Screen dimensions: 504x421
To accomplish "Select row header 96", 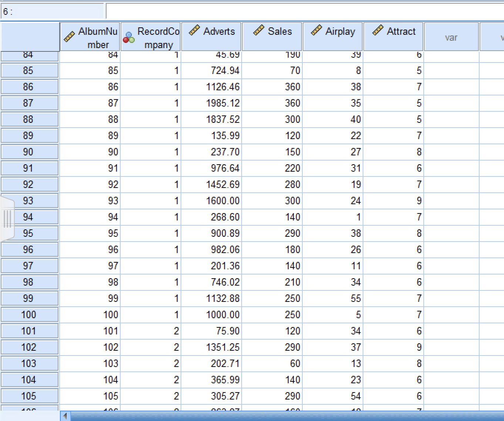I will [x=30, y=249].
